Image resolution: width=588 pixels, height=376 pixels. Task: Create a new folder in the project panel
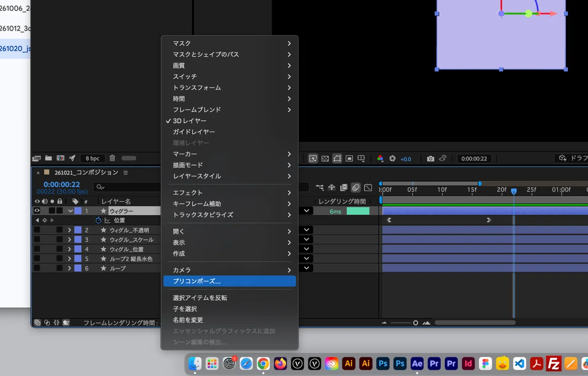(49, 158)
